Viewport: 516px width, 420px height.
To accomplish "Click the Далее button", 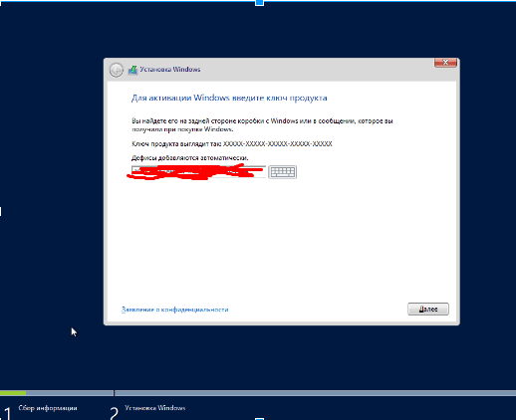I will (x=428, y=309).
